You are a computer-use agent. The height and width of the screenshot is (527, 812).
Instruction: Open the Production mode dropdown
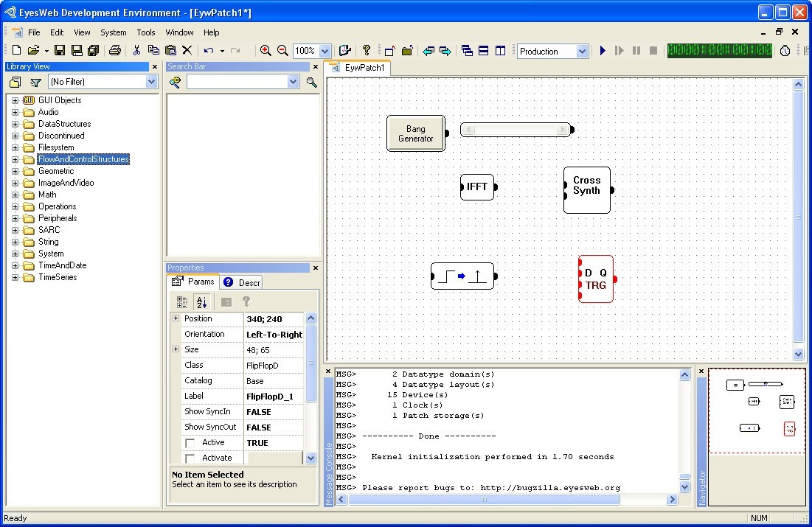coord(582,51)
